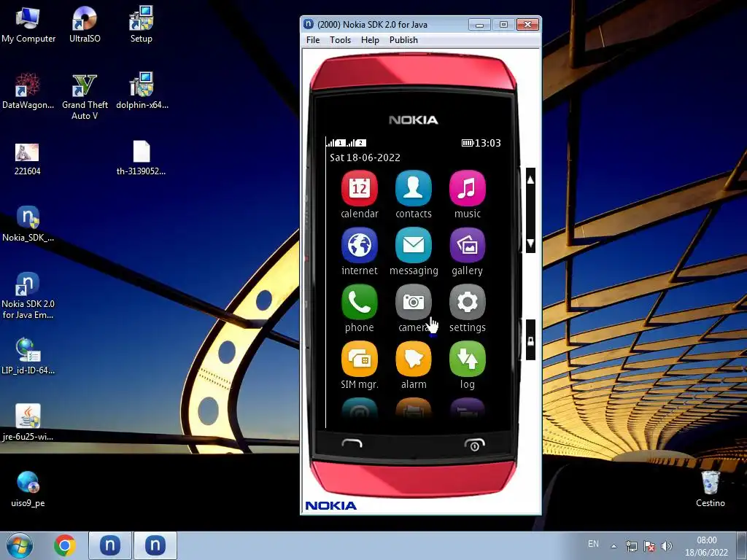Open Chrome from the taskbar
Screen dimensions: 747x560
tap(65, 545)
